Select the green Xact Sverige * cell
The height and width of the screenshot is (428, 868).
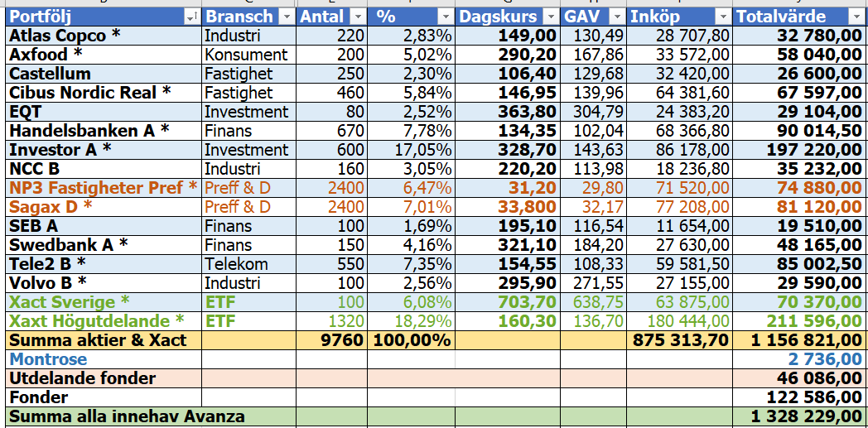(x=104, y=302)
